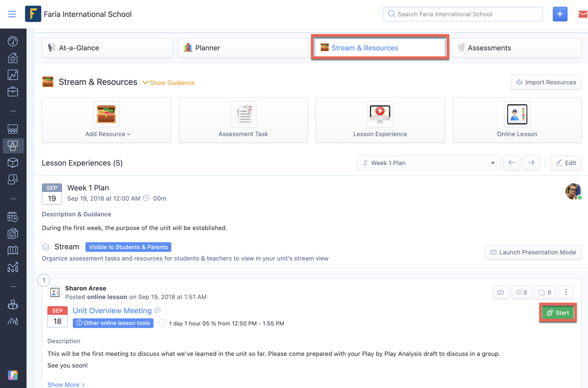
Task: Launch Presentation Mode
Action: click(x=533, y=252)
